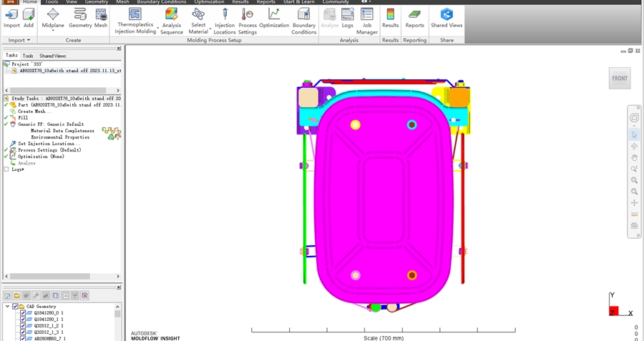
Task: Select the Tasks panel tab
Action: pyautogui.click(x=11, y=55)
